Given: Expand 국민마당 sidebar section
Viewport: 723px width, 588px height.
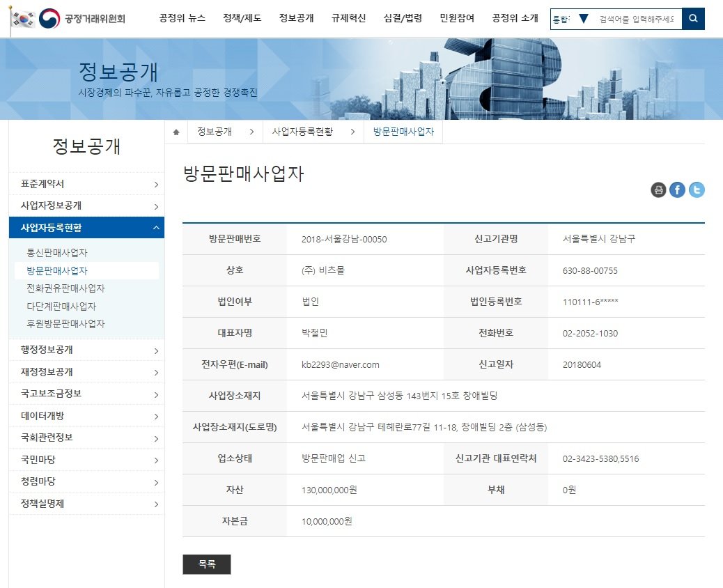Looking at the screenshot, I should point(86,459).
